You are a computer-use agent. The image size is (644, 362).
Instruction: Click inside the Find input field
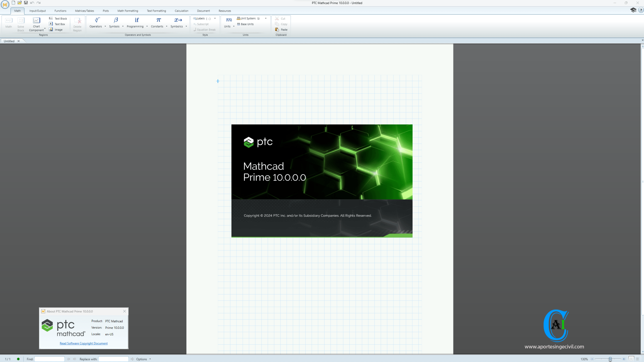tap(49, 359)
